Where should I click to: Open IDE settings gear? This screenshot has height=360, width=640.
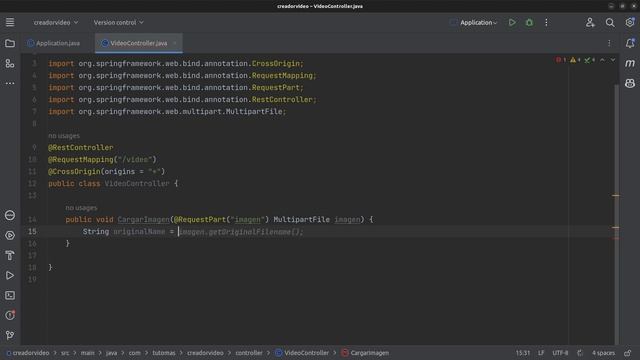tap(630, 22)
